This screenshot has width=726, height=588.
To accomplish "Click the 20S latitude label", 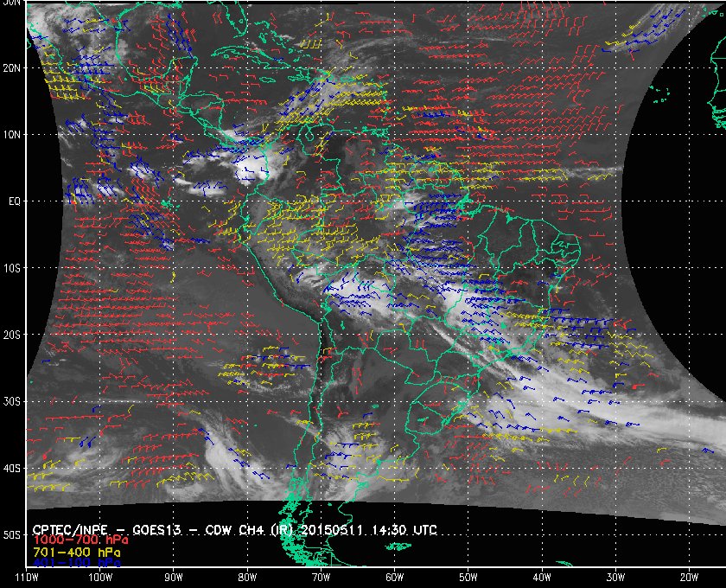I will (11, 335).
